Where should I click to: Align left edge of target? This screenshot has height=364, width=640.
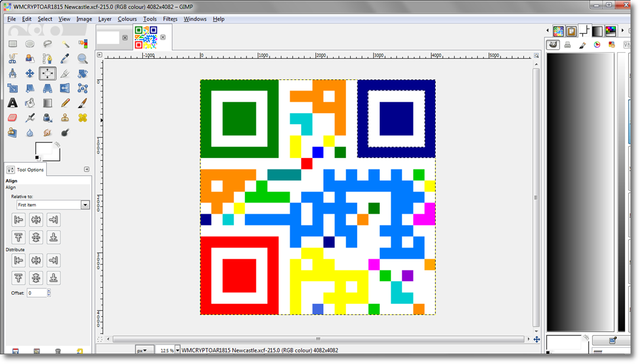point(18,220)
